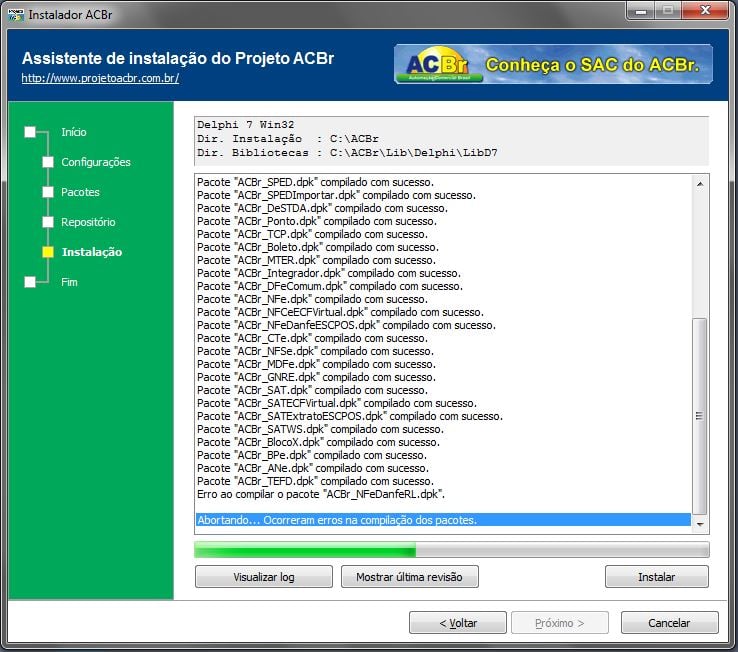Select the ACBr_DFeComum.dpk log line
Viewport: 738px width, 652px height.
329,286
